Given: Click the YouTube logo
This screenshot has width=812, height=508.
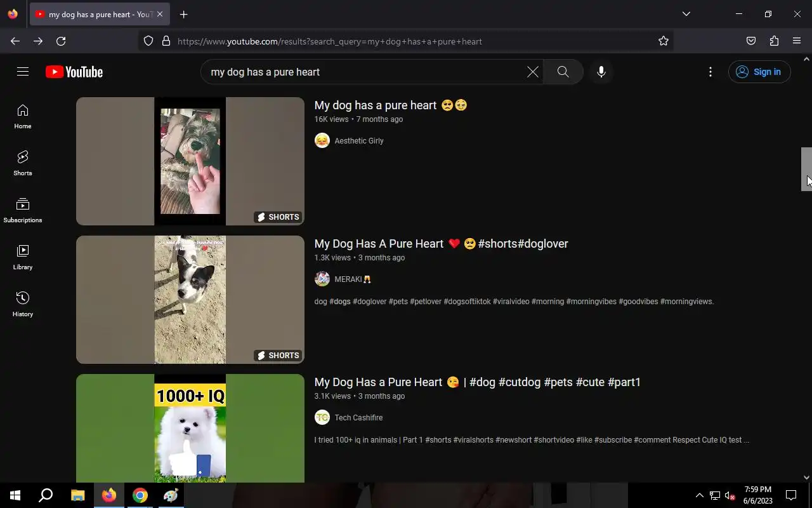Looking at the screenshot, I should (x=74, y=72).
